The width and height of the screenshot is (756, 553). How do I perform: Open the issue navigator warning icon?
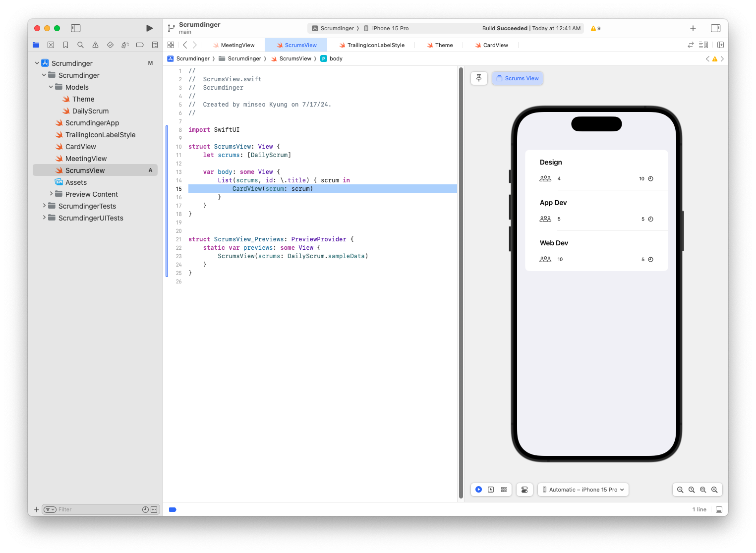(95, 45)
